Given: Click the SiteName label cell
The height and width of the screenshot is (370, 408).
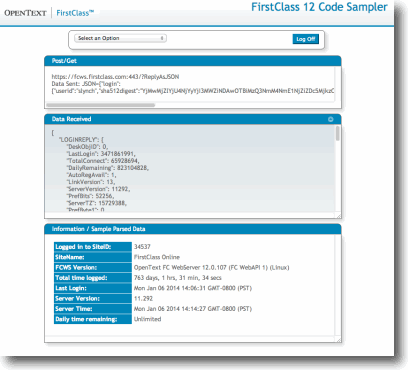Looking at the screenshot, I should pos(93,257).
